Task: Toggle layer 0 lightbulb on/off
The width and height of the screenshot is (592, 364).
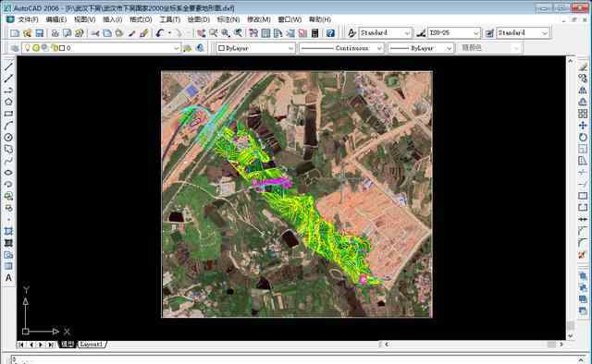Action: click(27, 47)
